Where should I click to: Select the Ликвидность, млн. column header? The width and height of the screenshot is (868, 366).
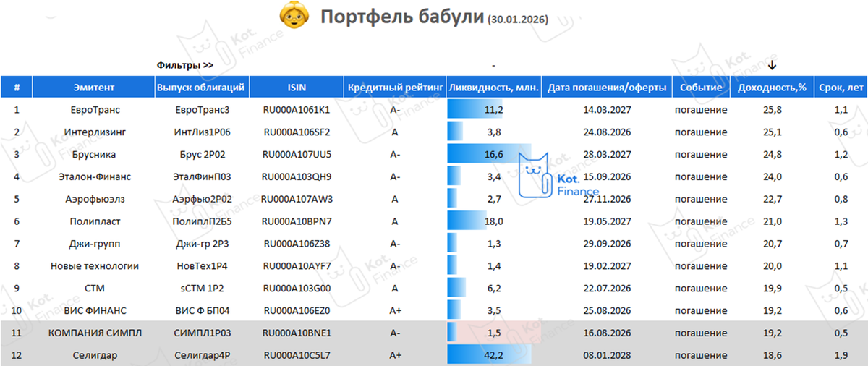pyautogui.click(x=493, y=88)
